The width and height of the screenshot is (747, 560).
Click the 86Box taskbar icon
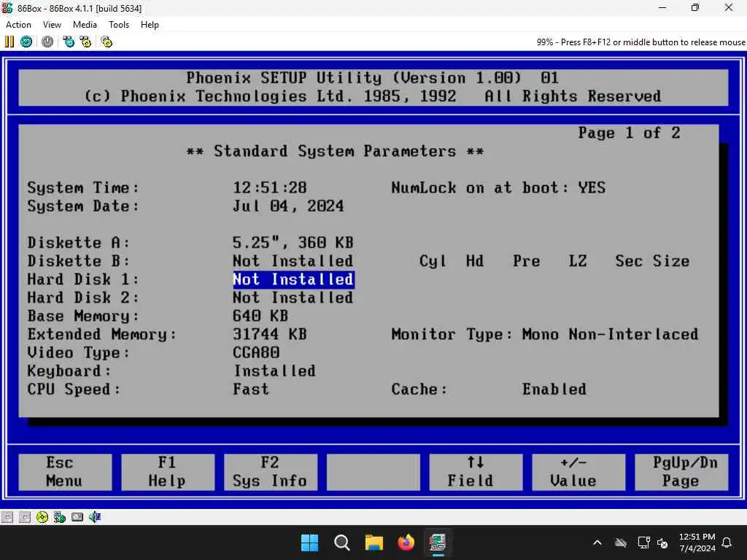(438, 542)
